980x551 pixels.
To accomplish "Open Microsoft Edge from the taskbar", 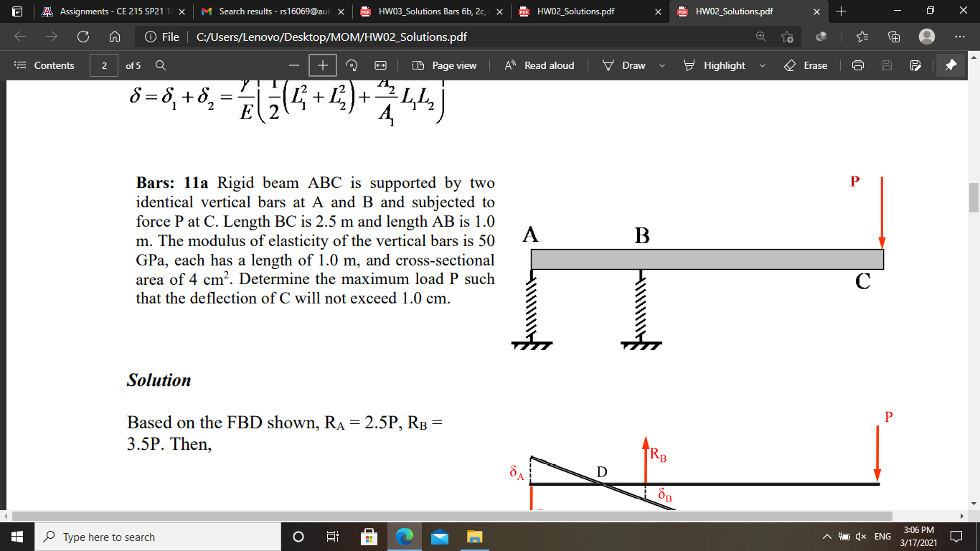I will [x=405, y=537].
